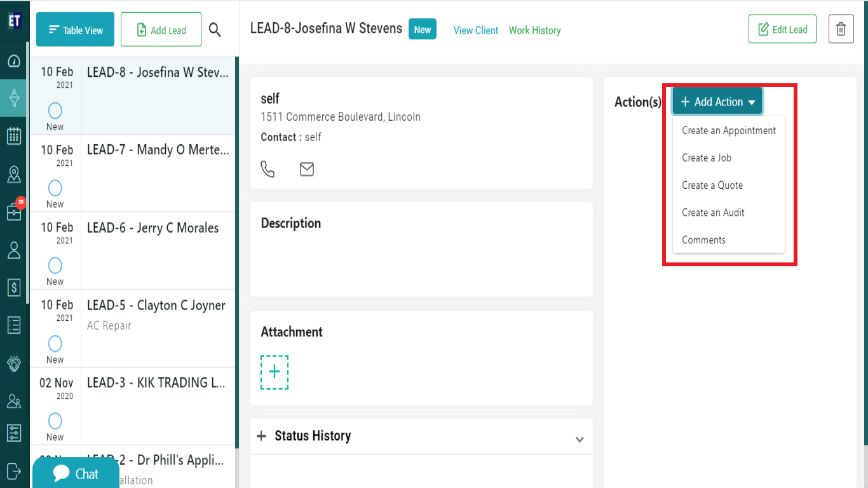Toggle status circle for LEAD-5

click(55, 344)
